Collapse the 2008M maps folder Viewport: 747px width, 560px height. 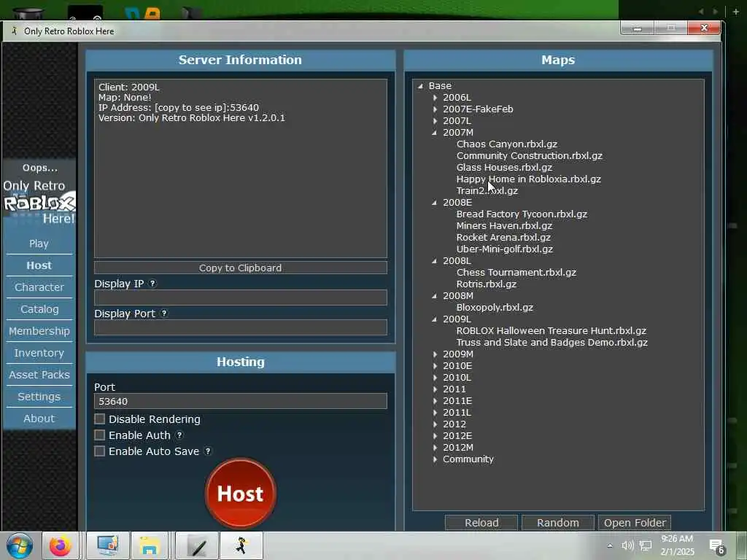tap(435, 296)
